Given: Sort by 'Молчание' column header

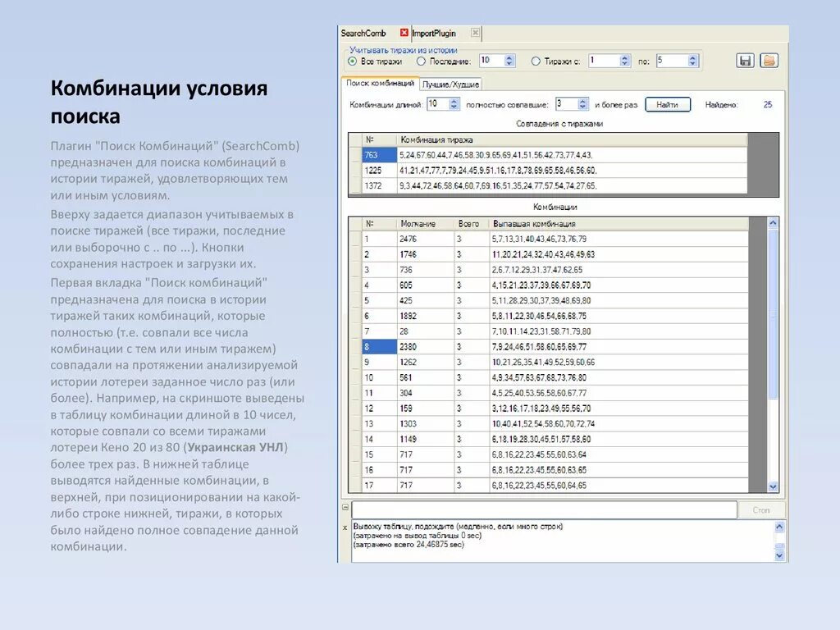Looking at the screenshot, I should (426, 224).
